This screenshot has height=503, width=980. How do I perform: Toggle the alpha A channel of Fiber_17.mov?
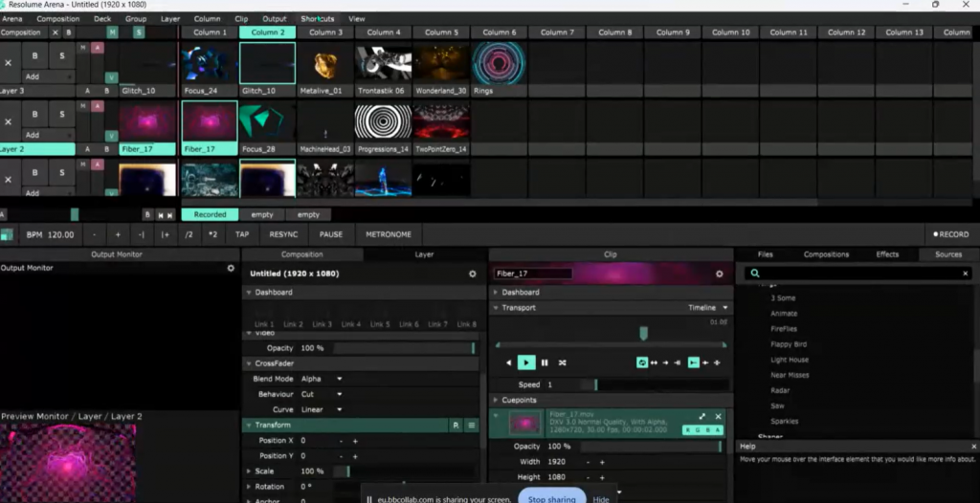(718, 430)
